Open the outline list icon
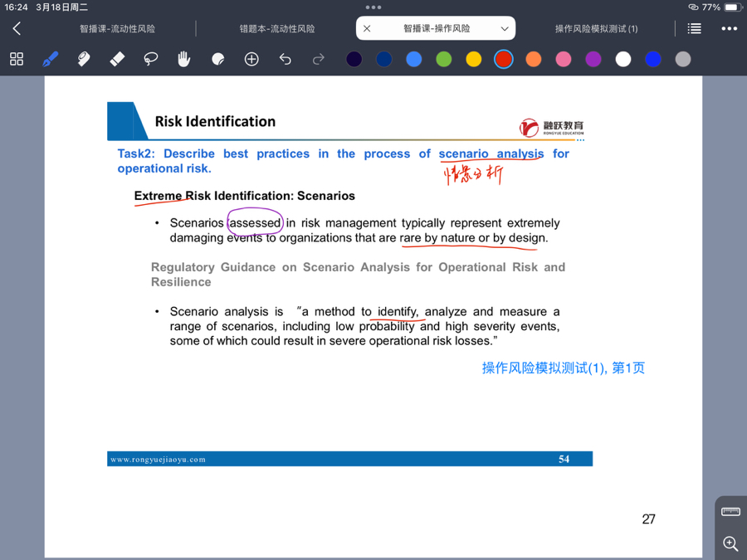 click(x=694, y=28)
